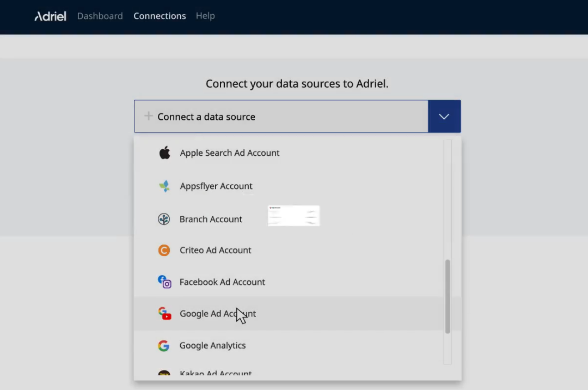Click the Adriel logo in the navbar
Image resolution: width=588 pixels, height=390 pixels.
pyautogui.click(x=50, y=16)
